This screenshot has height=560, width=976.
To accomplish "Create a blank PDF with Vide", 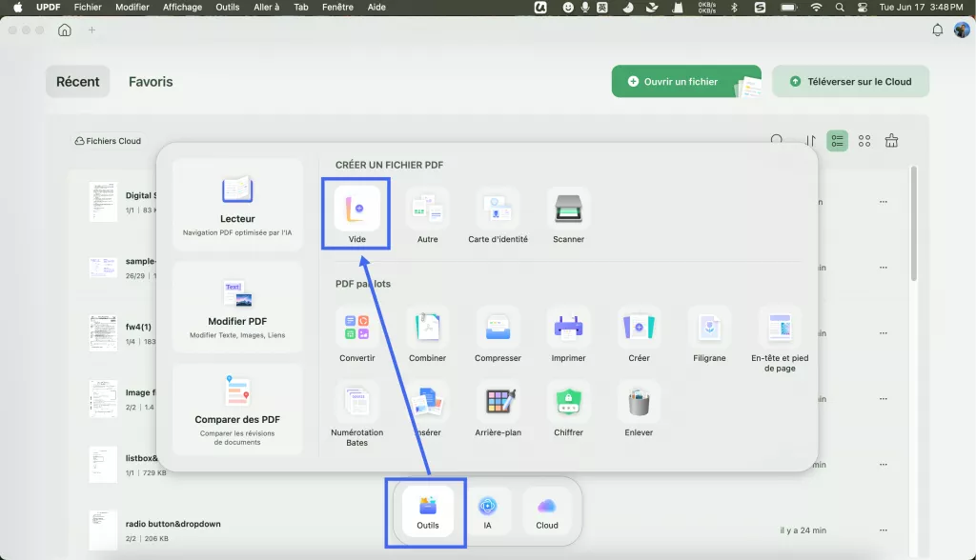I will (x=356, y=214).
